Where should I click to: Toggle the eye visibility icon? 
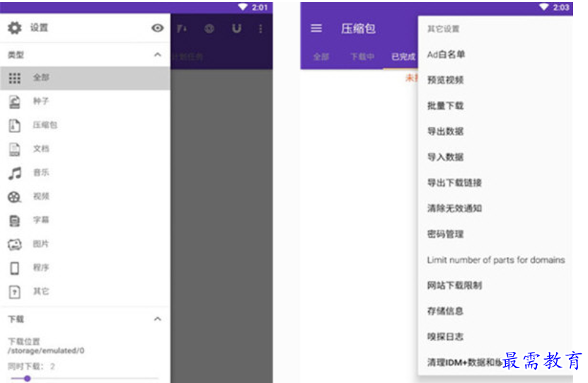click(158, 28)
